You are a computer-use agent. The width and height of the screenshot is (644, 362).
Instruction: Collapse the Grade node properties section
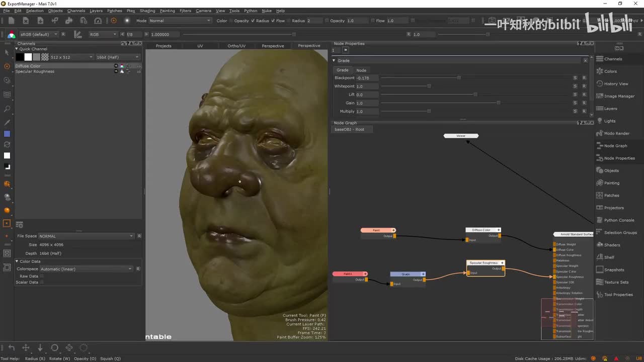(x=334, y=60)
